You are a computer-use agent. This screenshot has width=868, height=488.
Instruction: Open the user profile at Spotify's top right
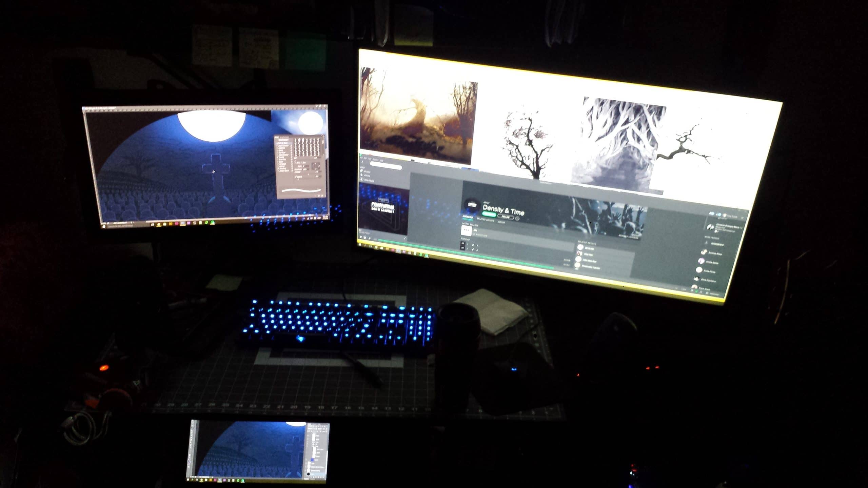(x=730, y=216)
